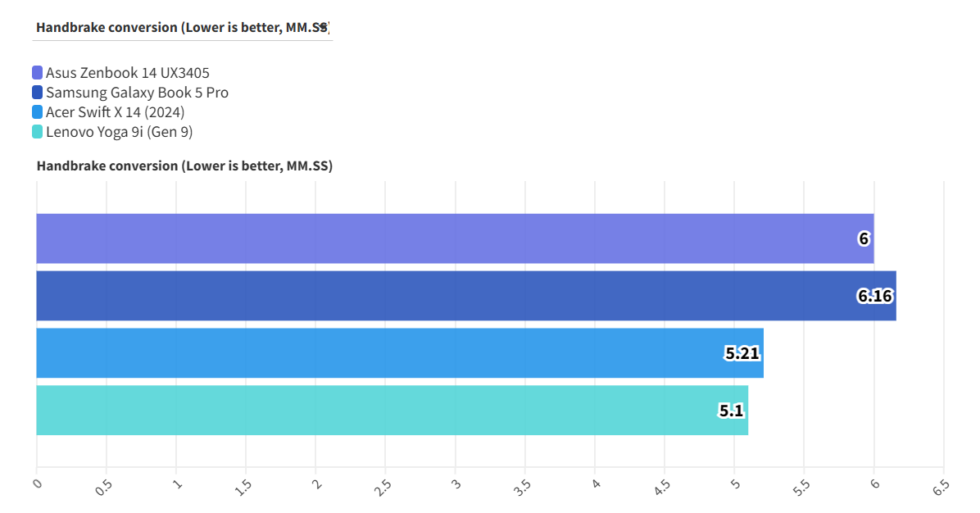
Task: Hide the Samsung Galaxy Book 5 Pro series label
Action: (x=137, y=93)
